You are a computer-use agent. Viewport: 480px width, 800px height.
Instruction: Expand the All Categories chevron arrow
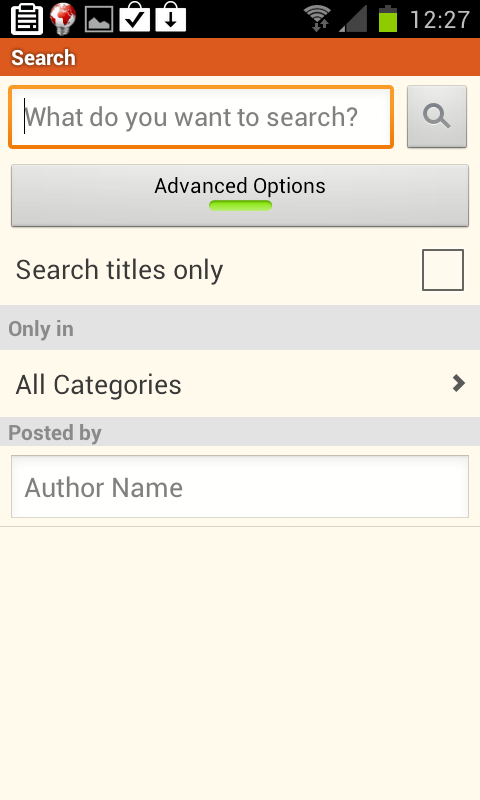click(x=459, y=383)
